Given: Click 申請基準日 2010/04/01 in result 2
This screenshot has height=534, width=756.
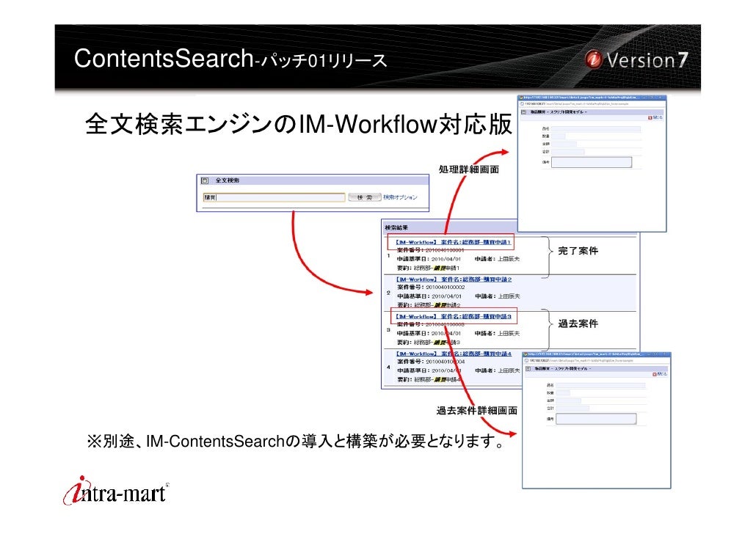Looking at the screenshot, I should tap(429, 296).
